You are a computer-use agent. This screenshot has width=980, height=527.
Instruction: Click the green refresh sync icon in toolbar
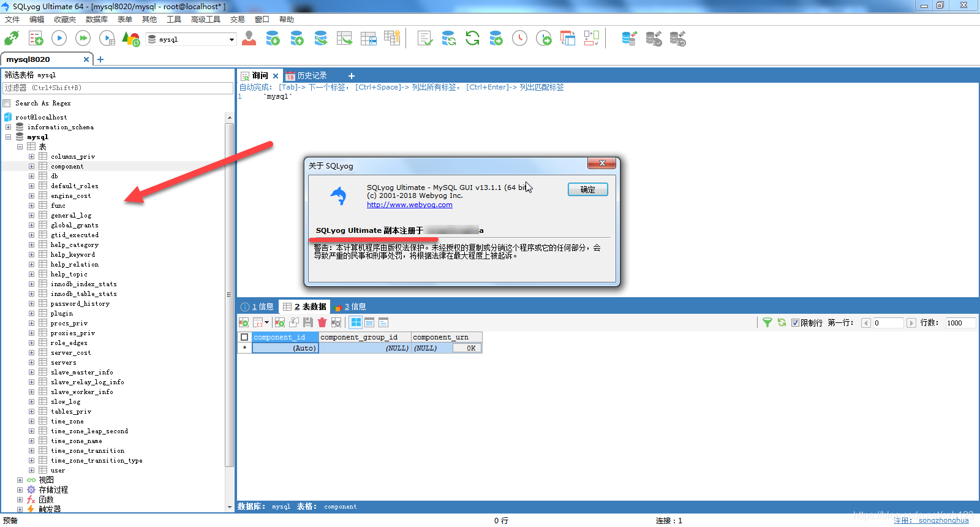coord(472,39)
